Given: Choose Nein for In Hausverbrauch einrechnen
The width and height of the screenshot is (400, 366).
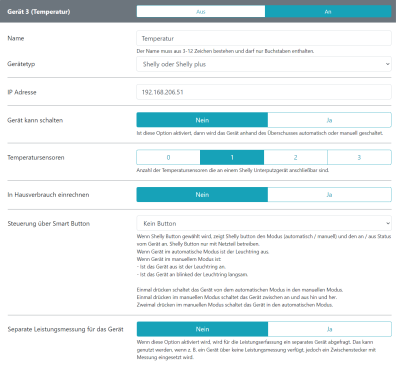Looking at the screenshot, I should click(x=202, y=195).
